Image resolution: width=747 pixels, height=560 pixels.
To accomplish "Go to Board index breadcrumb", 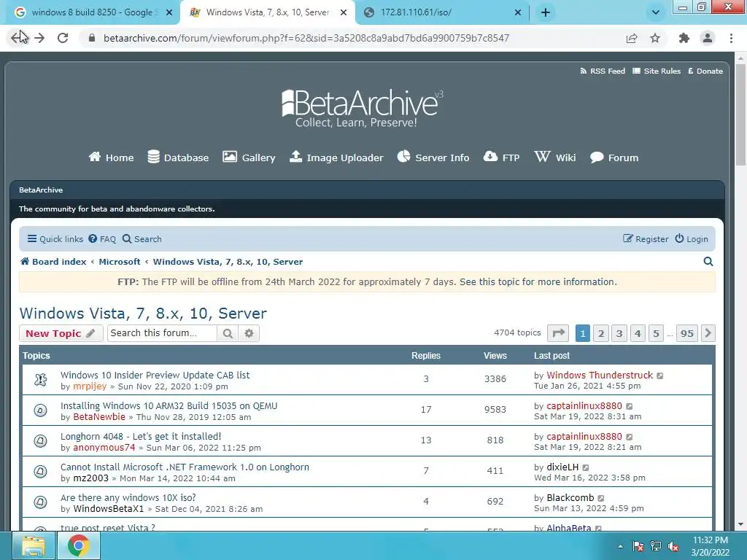I will 53,262.
